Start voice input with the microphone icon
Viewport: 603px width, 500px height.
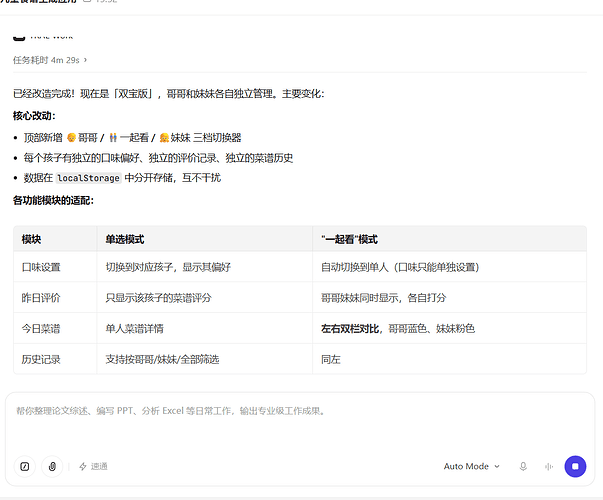tap(523, 467)
